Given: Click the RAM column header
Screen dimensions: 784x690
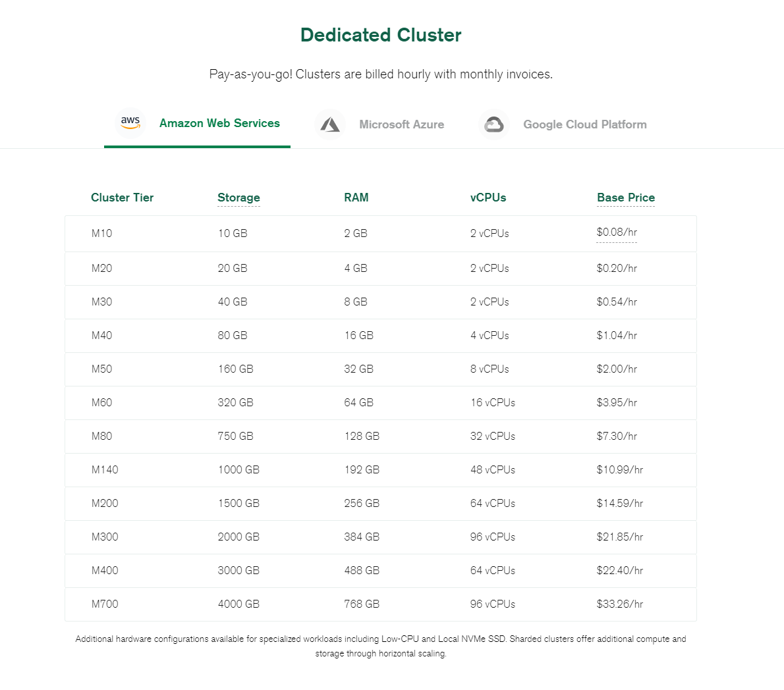Looking at the screenshot, I should pos(356,198).
